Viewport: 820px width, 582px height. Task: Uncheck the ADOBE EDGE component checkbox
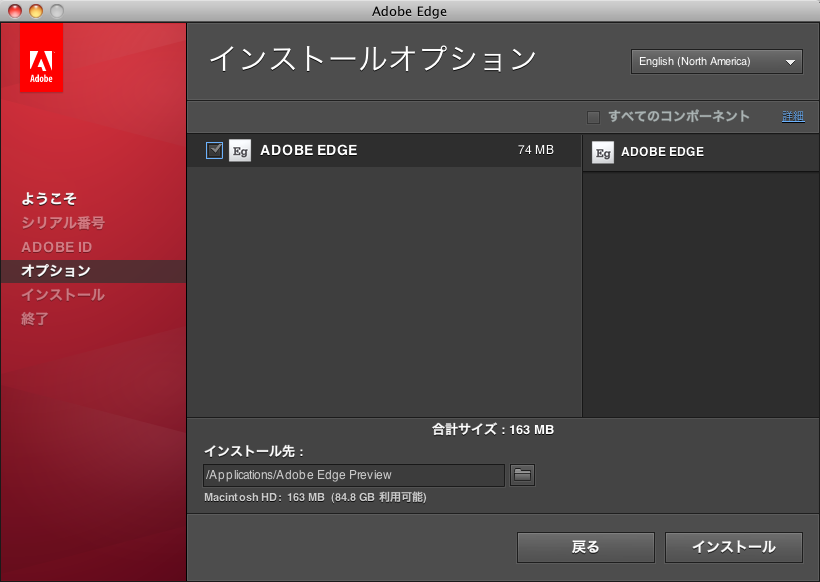point(214,151)
